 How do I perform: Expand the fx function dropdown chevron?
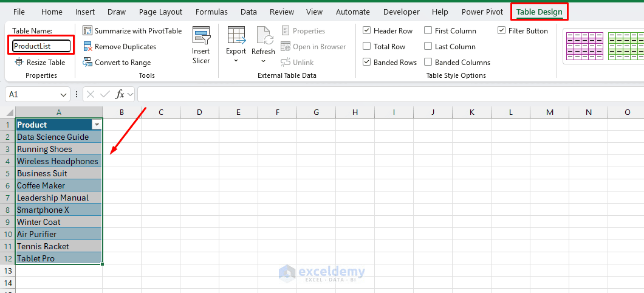(x=131, y=94)
